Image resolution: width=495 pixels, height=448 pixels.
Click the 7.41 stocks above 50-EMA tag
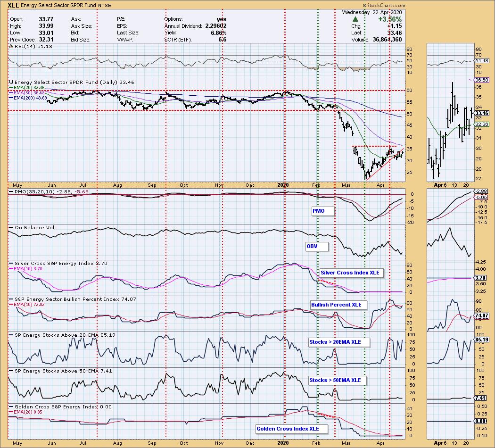(480, 398)
